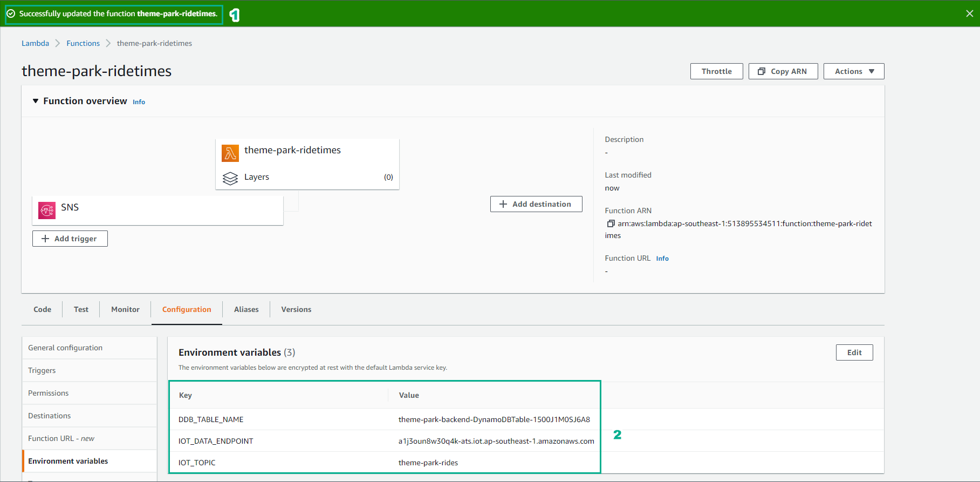980x482 pixels.
Task: Go to Functions breadcrumb link
Action: [83, 43]
